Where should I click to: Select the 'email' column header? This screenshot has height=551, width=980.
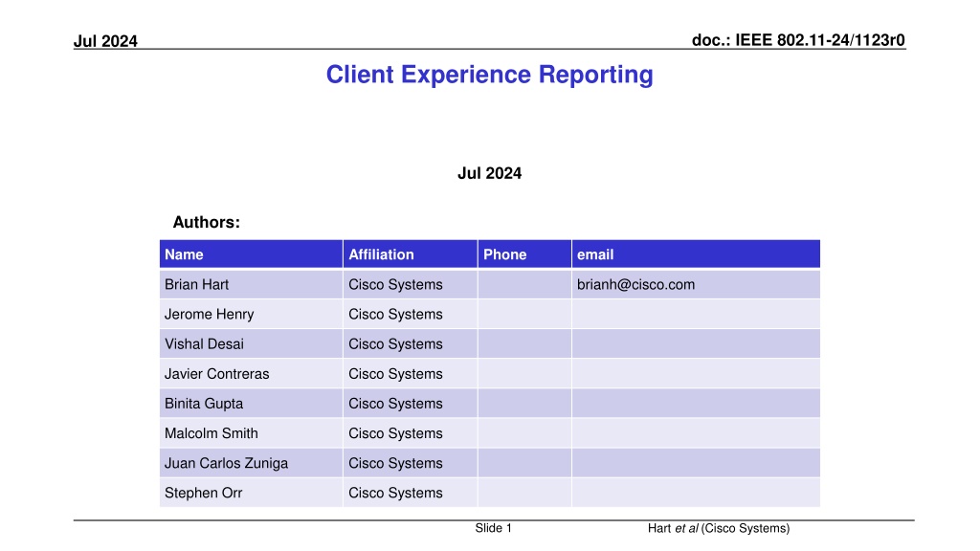(x=595, y=254)
